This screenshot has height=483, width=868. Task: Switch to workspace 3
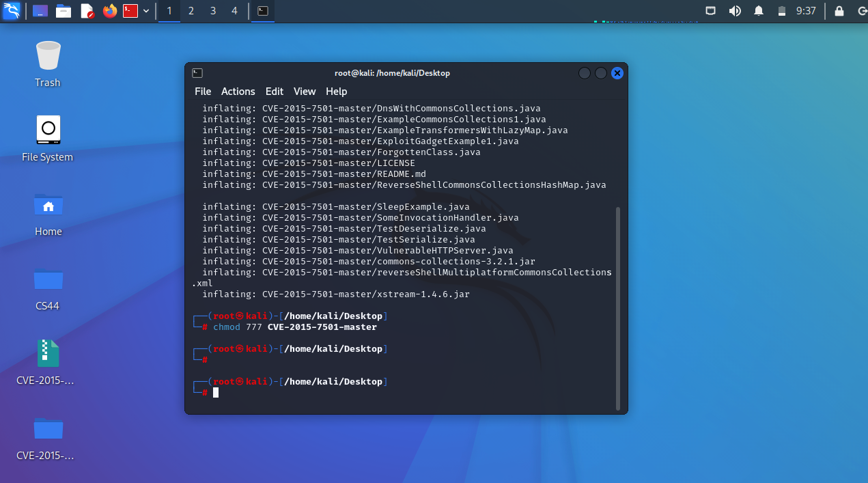tap(213, 11)
